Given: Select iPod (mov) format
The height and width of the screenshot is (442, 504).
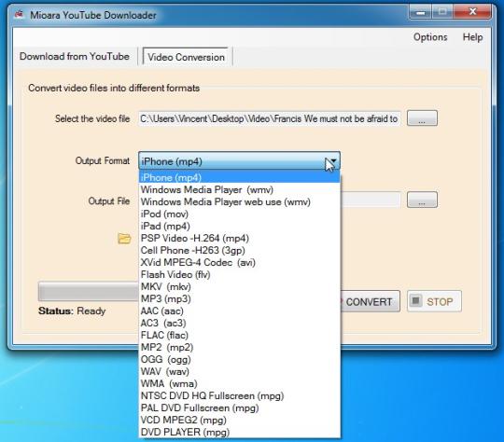Looking at the screenshot, I should [x=240, y=214].
